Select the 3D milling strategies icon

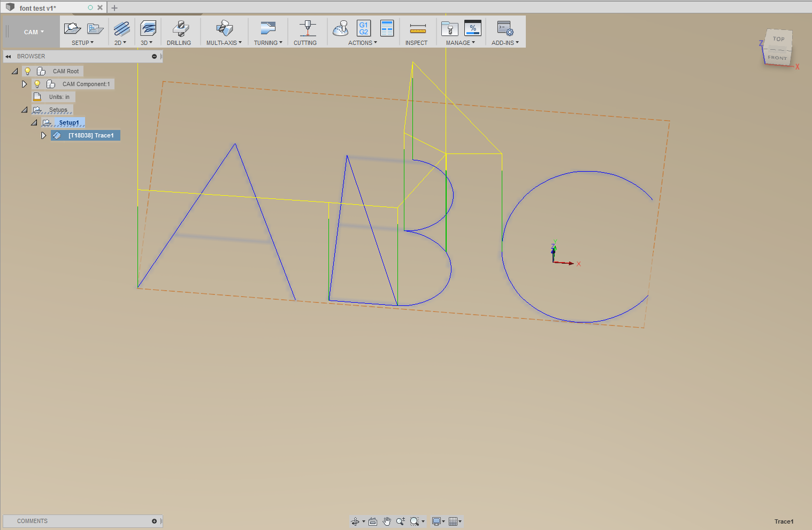tap(148, 28)
